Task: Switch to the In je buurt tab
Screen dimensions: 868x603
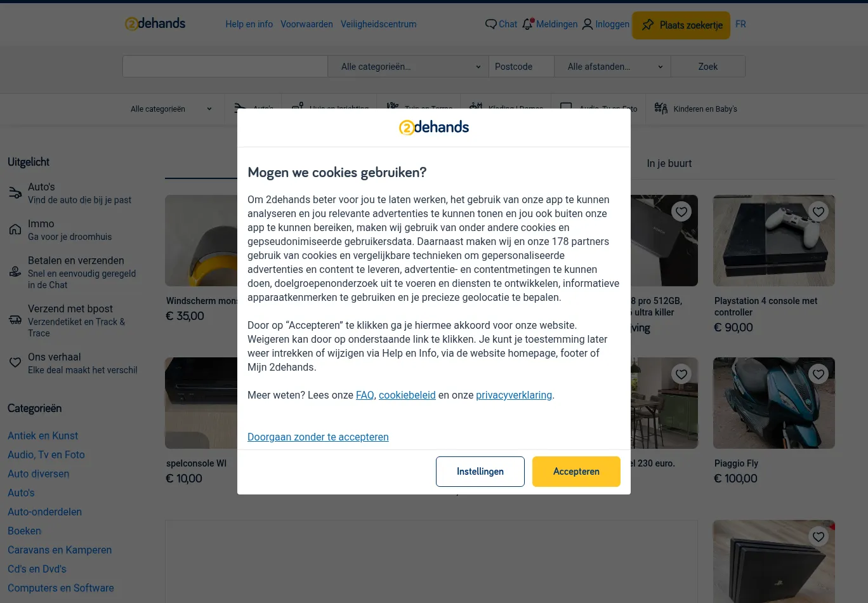Action: pos(669,163)
